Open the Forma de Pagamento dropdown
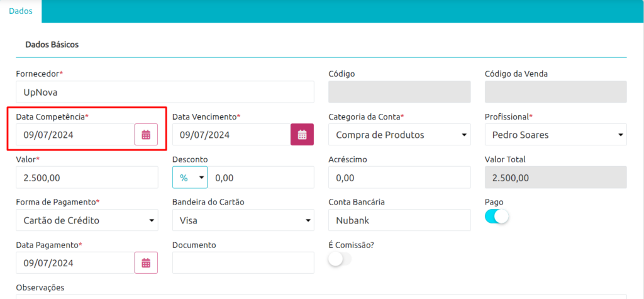The height and width of the screenshot is (299, 644). click(87, 220)
